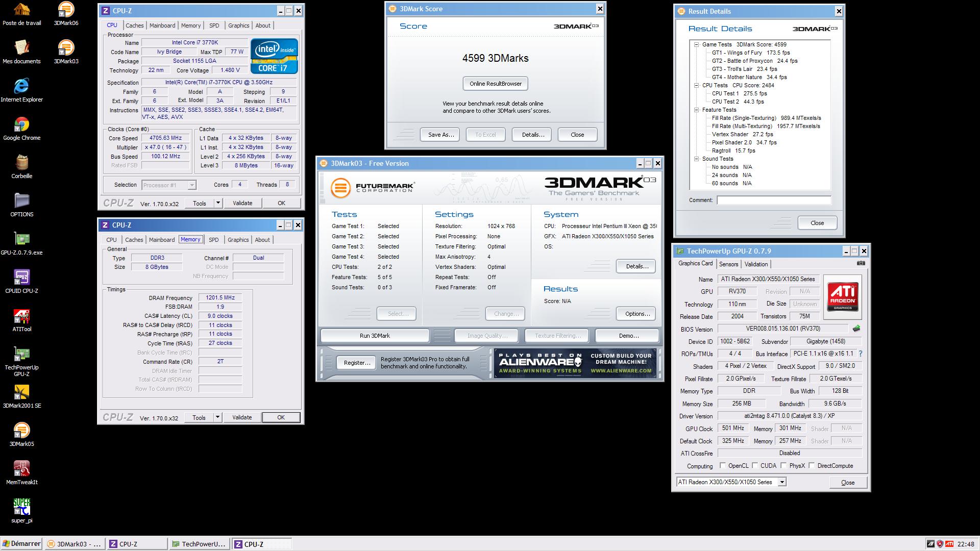This screenshot has width=980, height=551.
Task: Open the Tools dropdown arrow in CPU-Z Memory window
Action: pyautogui.click(x=217, y=417)
